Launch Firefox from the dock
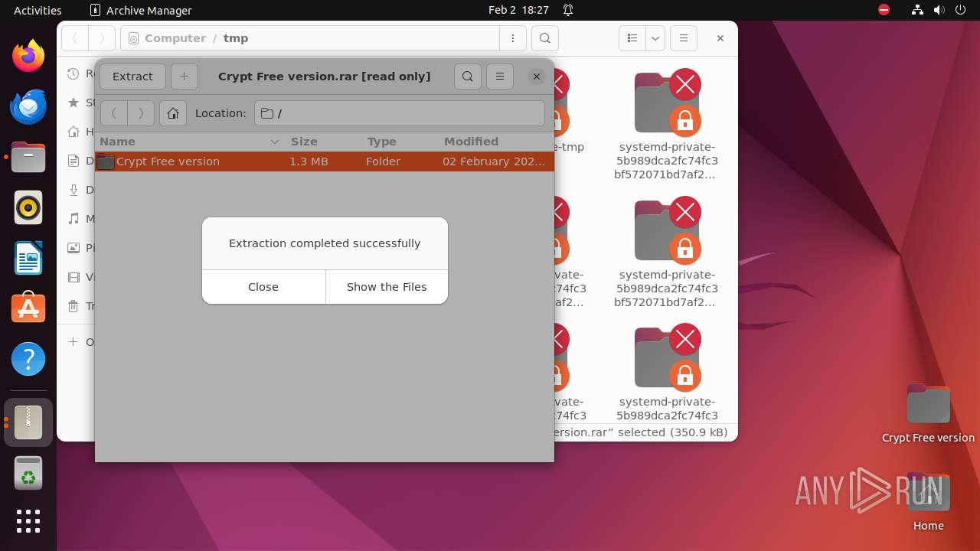 pos(28,56)
